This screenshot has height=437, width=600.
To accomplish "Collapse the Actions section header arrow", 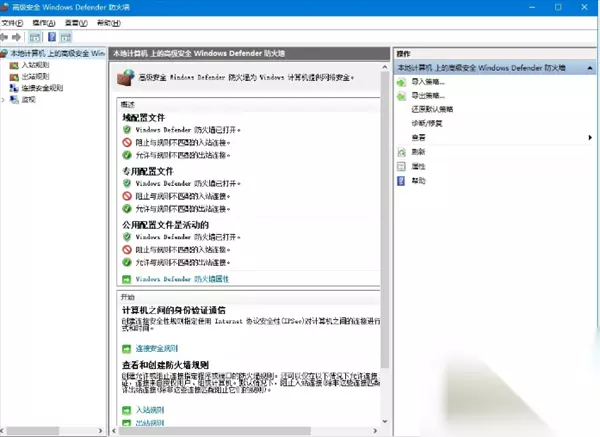I will 590,68.
